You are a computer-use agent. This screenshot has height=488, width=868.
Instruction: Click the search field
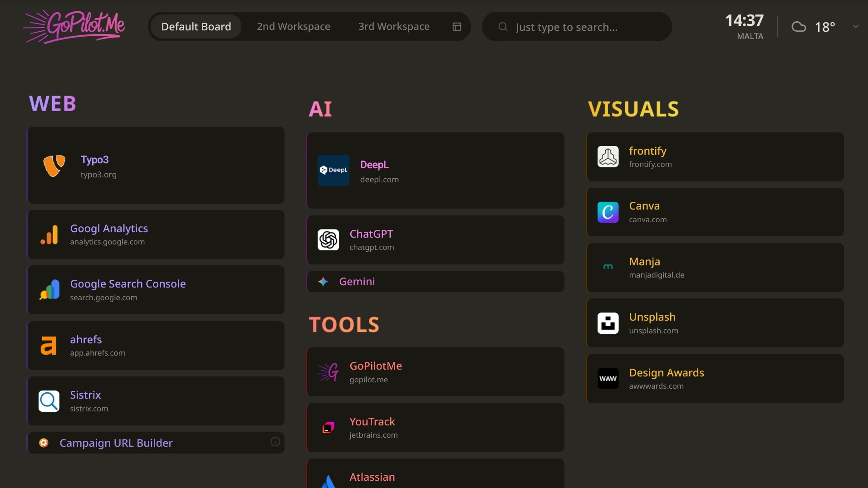coord(576,27)
